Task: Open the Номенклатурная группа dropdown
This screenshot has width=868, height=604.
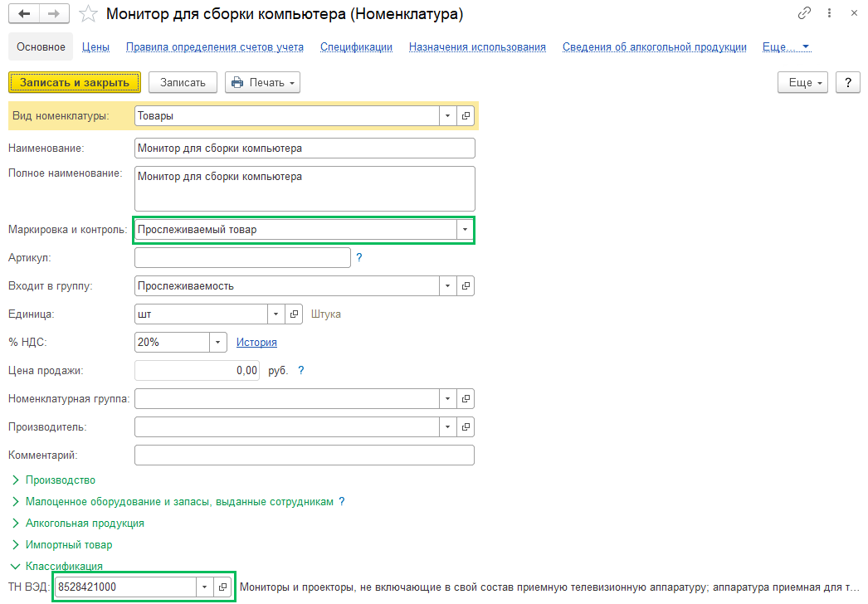Action: (x=448, y=398)
